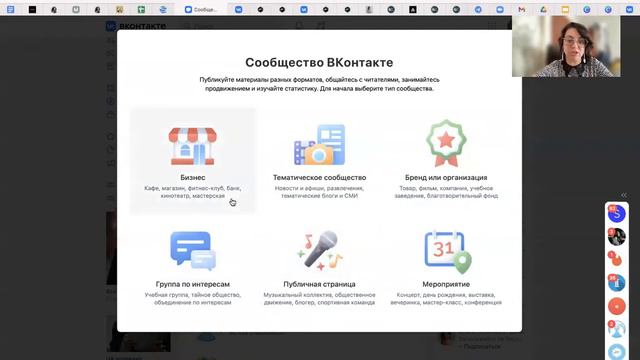Click the ВКонтакте logo in the header
This screenshot has height=360, width=640.
click(x=136, y=26)
